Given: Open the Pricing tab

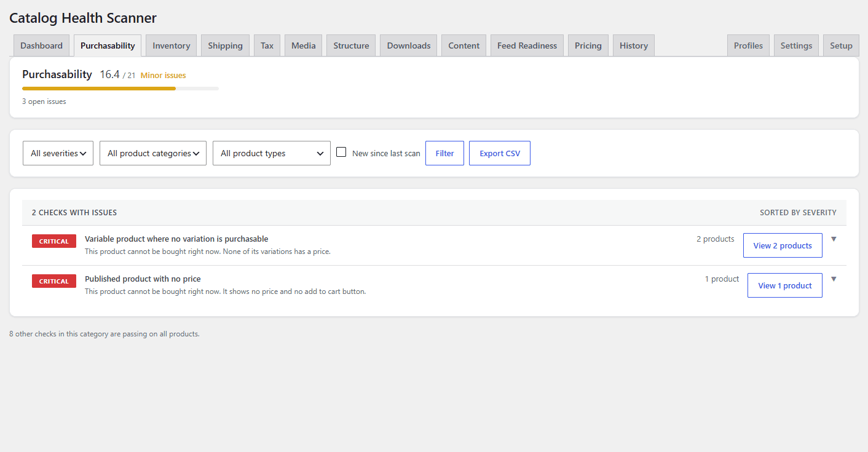Looking at the screenshot, I should click(588, 46).
